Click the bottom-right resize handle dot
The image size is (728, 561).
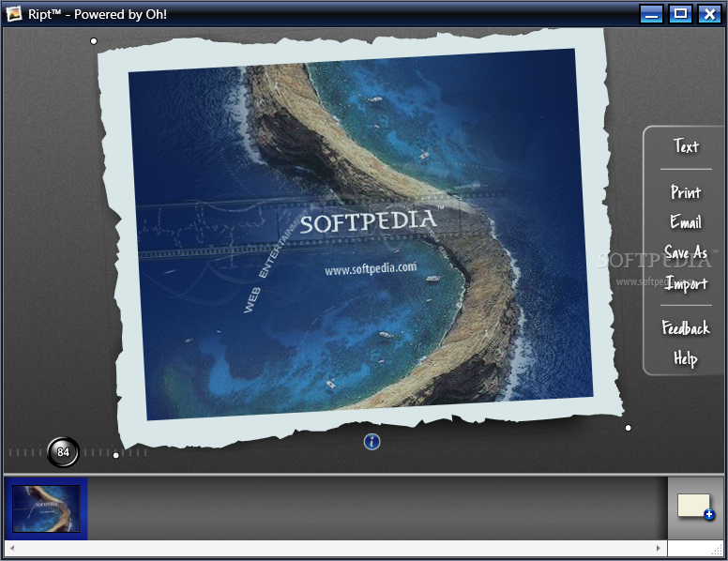point(629,428)
